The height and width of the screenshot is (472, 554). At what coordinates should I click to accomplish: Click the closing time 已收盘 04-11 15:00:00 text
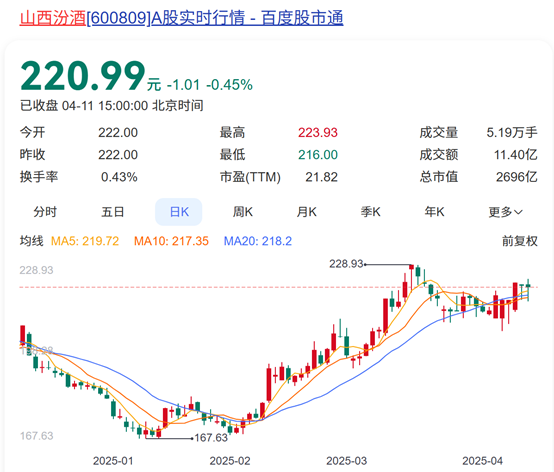112,106
